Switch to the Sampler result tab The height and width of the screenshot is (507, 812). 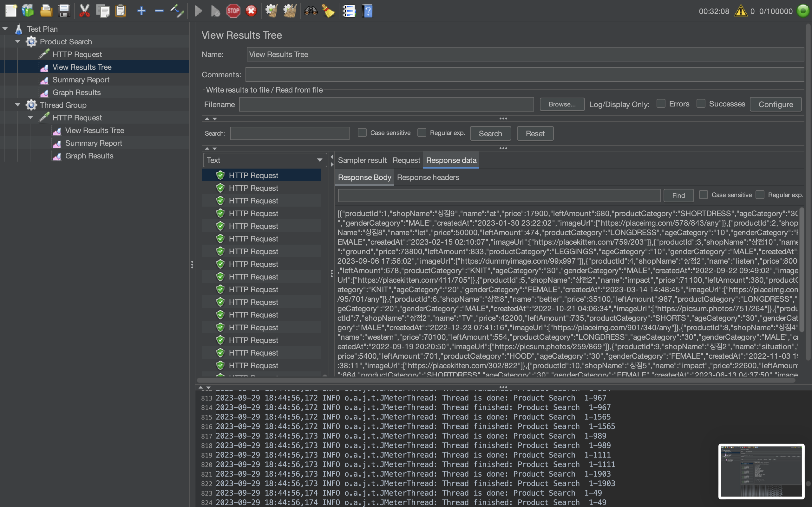pos(362,160)
